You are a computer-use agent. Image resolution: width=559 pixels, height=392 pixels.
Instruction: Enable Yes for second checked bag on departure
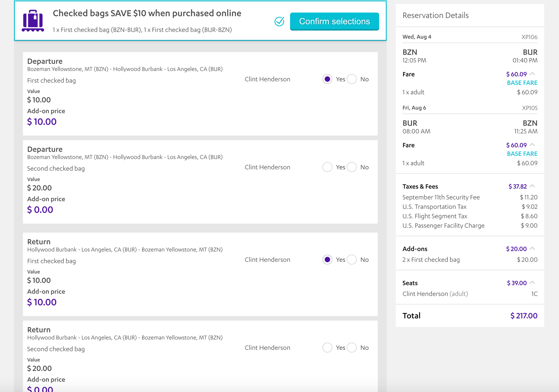327,167
